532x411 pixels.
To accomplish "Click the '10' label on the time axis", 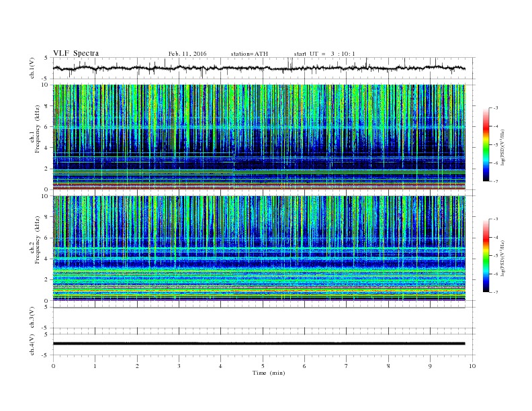I will click(472, 366).
